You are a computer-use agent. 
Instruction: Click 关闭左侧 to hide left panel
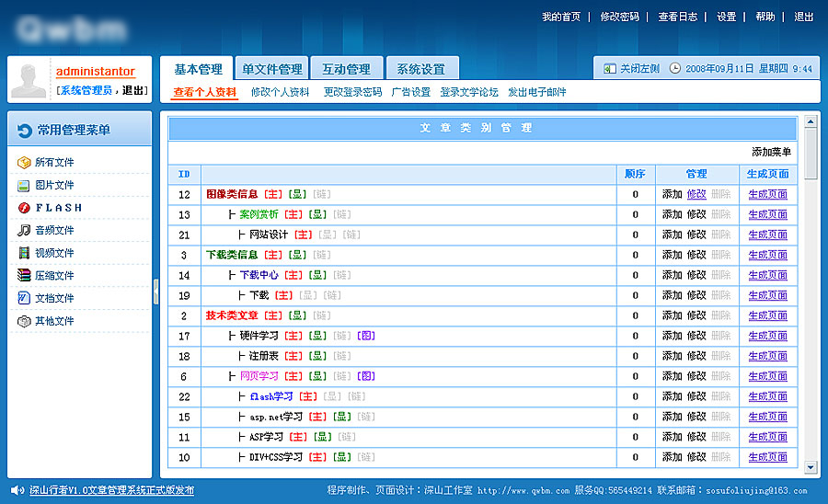[x=631, y=69]
